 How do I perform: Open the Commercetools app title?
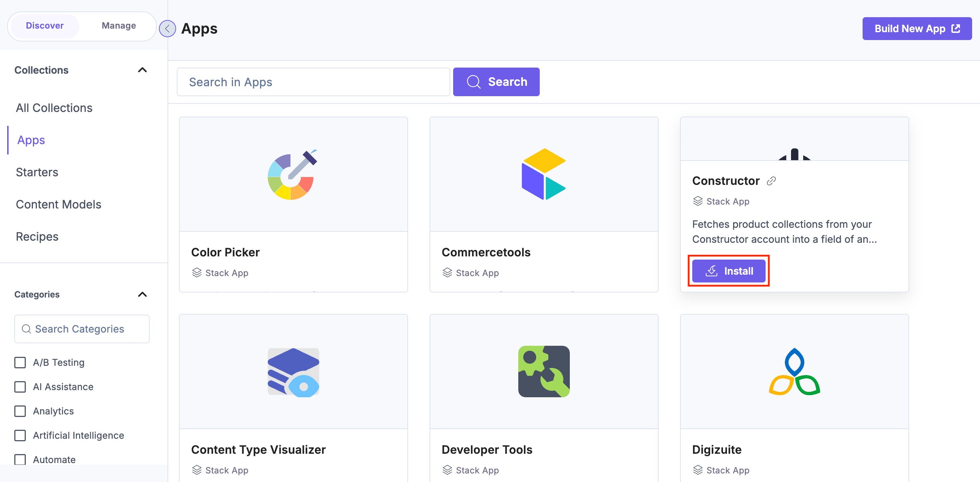(486, 252)
